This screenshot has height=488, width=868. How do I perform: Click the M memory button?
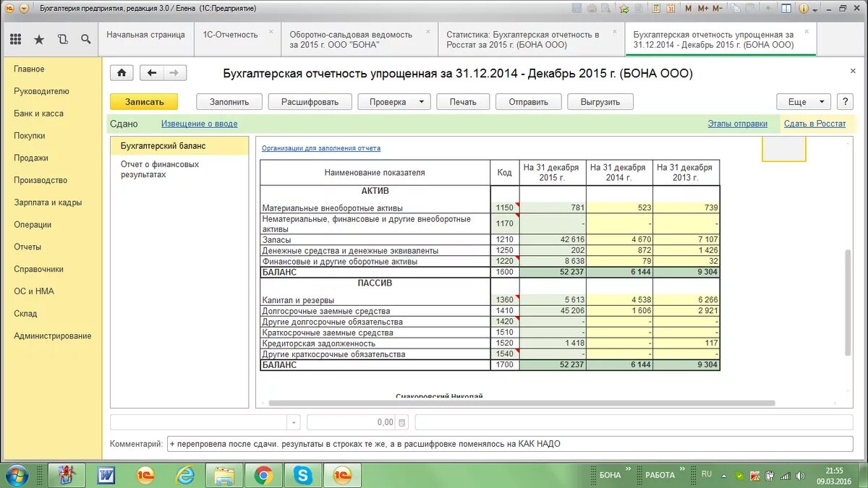pos(688,8)
